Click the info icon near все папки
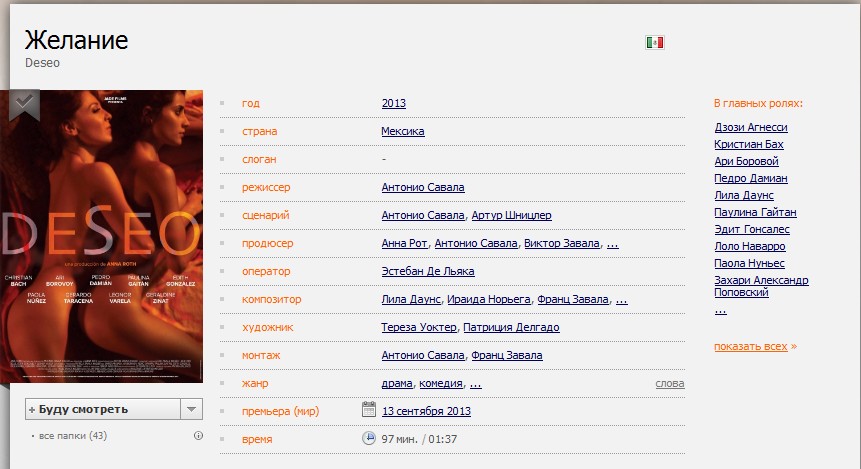The height and width of the screenshot is (469, 861). click(x=198, y=436)
